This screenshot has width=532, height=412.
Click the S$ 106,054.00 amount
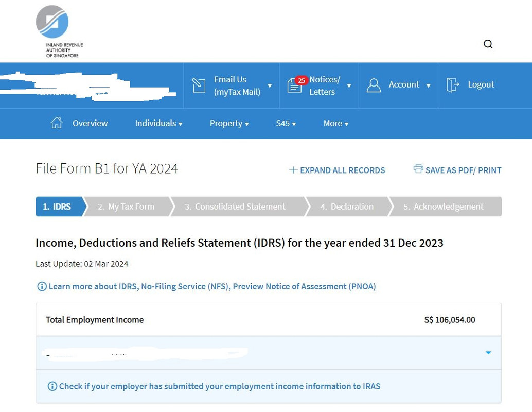tap(450, 320)
